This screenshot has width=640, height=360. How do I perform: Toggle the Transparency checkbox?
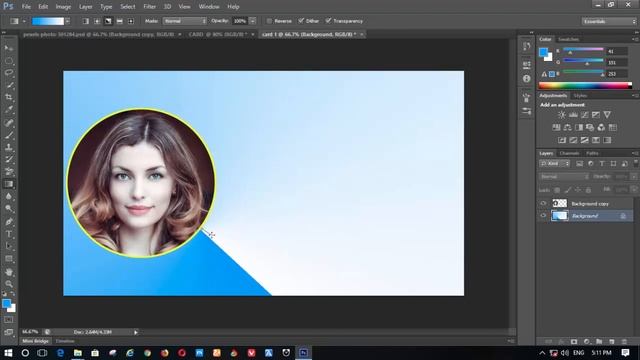tap(328, 21)
